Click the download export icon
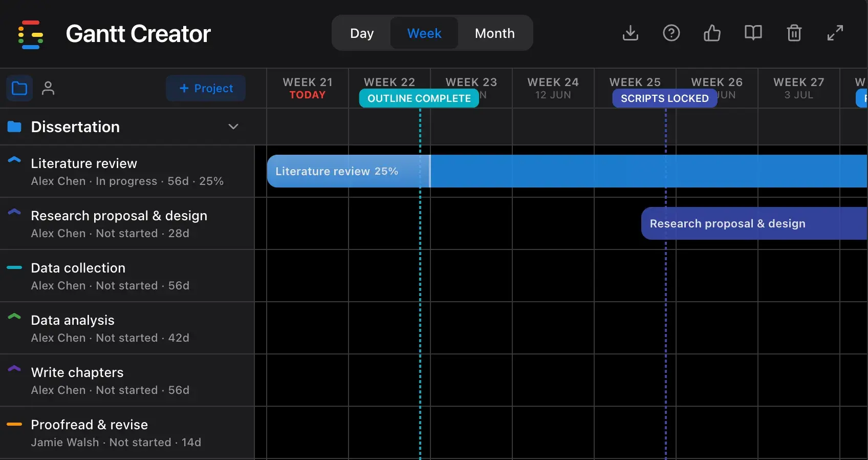 [x=631, y=33]
